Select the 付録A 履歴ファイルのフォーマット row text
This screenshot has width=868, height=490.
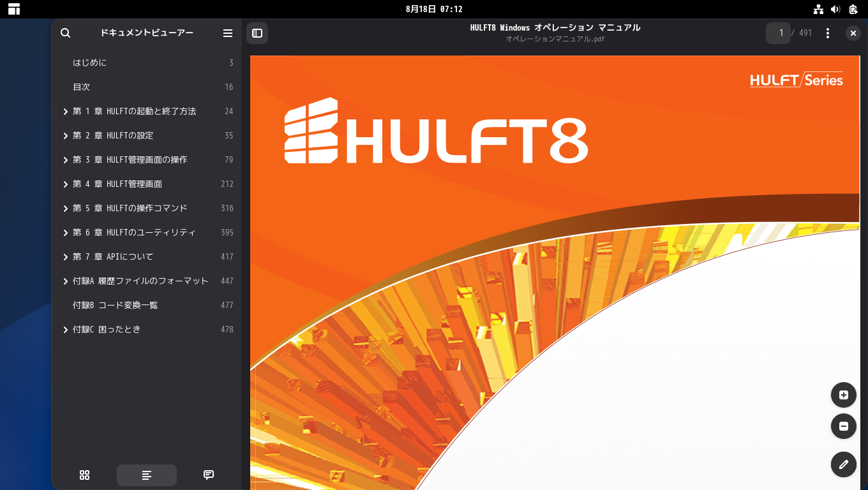pyautogui.click(x=140, y=281)
